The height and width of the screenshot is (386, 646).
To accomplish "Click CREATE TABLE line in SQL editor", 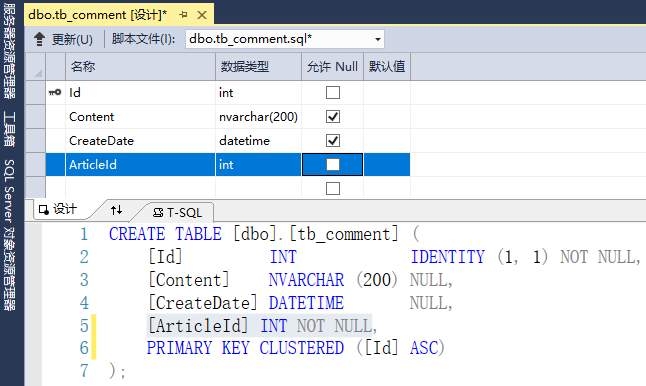I will (x=264, y=234).
